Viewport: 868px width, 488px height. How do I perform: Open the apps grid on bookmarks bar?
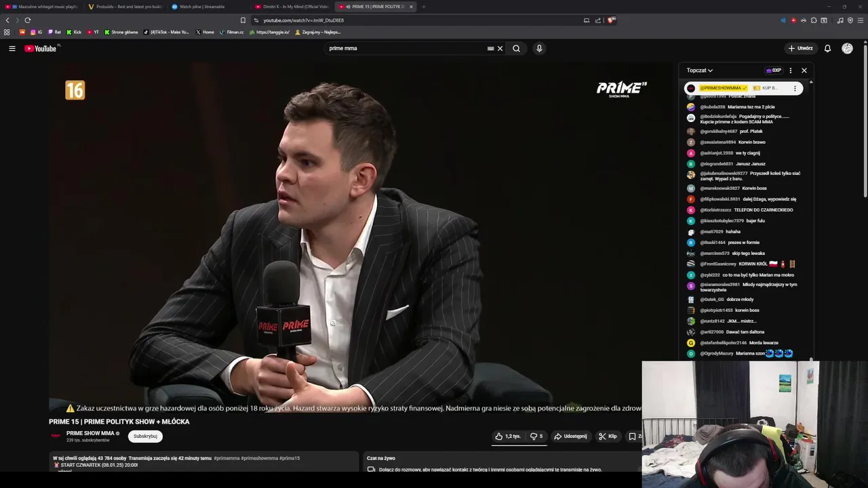[x=7, y=32]
